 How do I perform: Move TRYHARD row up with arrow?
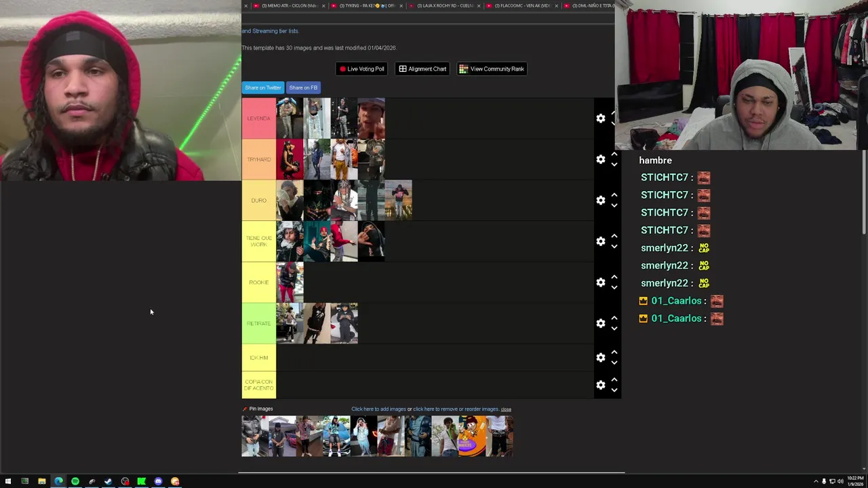[614, 155]
